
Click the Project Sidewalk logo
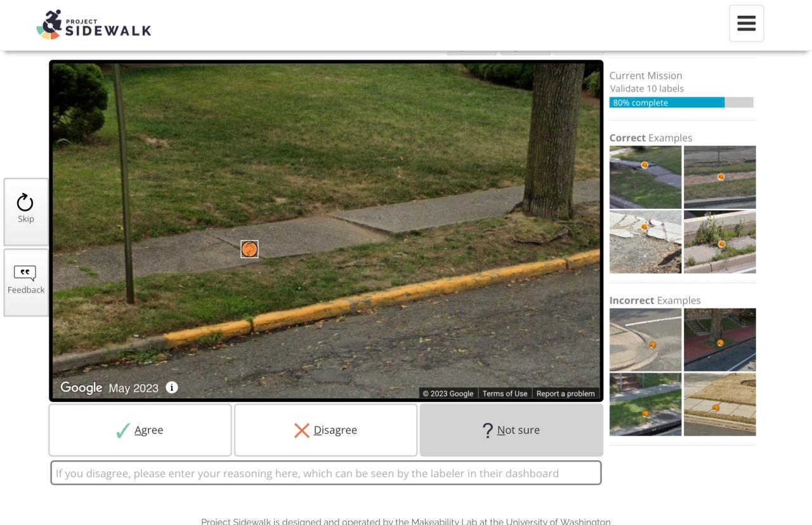[x=94, y=25]
